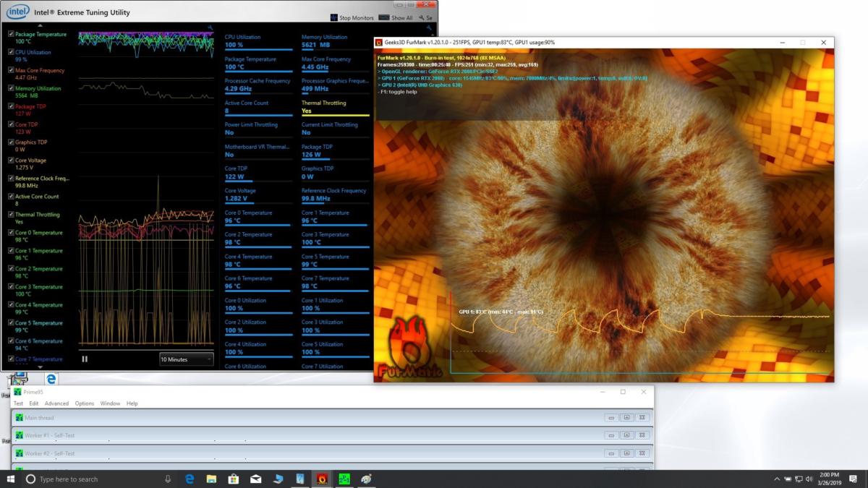Select the Max Core Frequency 4.45 GHz tile
The height and width of the screenshot is (488, 868).
click(x=336, y=64)
